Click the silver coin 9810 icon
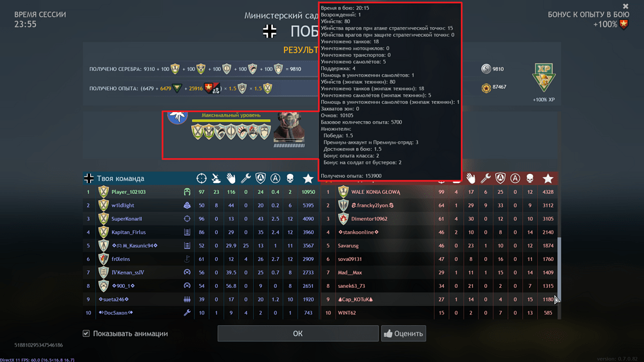This screenshot has width=644, height=362. coord(486,69)
